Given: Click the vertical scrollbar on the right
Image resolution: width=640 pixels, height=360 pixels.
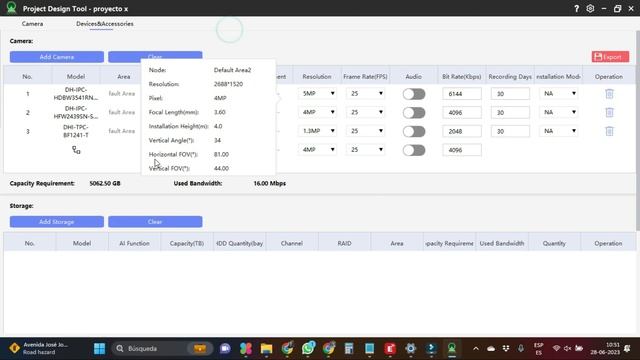Looking at the screenshot, I should pos(638,131).
